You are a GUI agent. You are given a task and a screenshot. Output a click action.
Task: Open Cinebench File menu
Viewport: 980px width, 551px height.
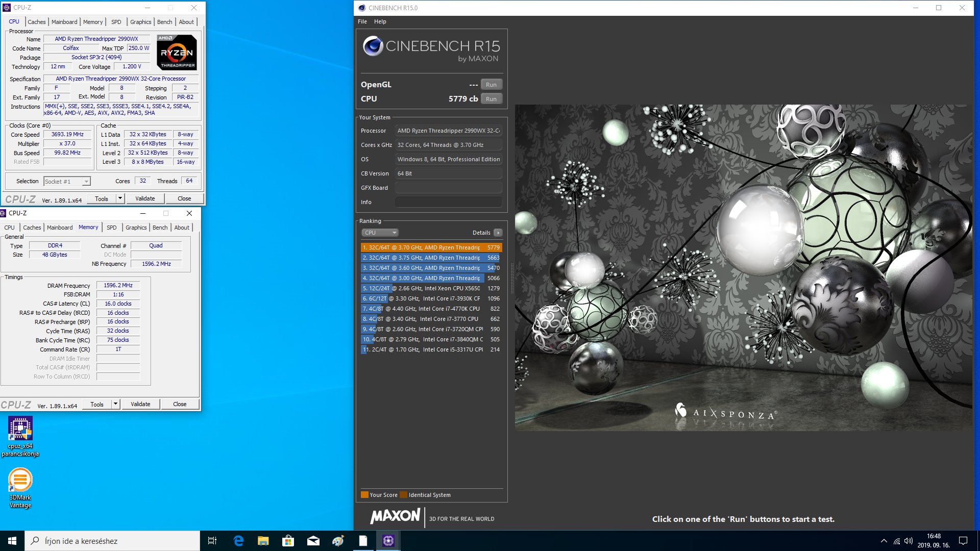pyautogui.click(x=362, y=21)
